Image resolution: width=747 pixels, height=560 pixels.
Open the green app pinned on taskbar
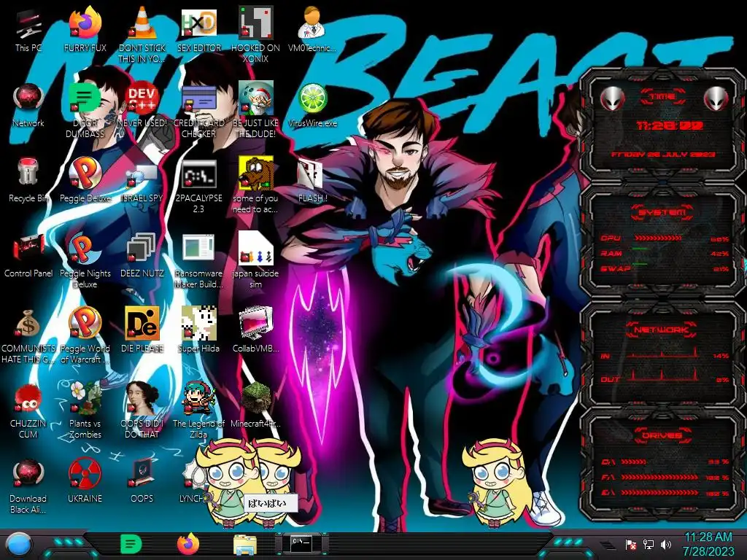(x=131, y=544)
